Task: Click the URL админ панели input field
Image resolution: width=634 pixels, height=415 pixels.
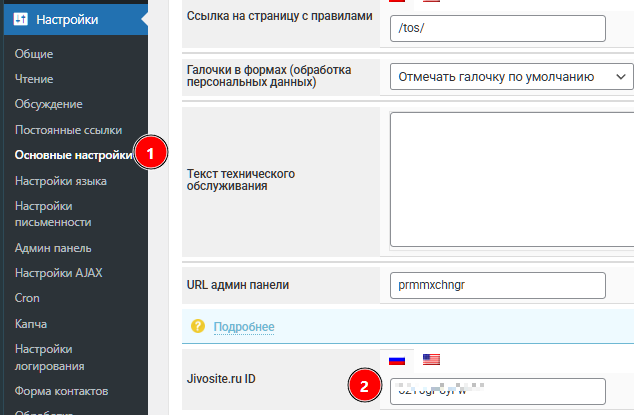Action: tap(498, 285)
